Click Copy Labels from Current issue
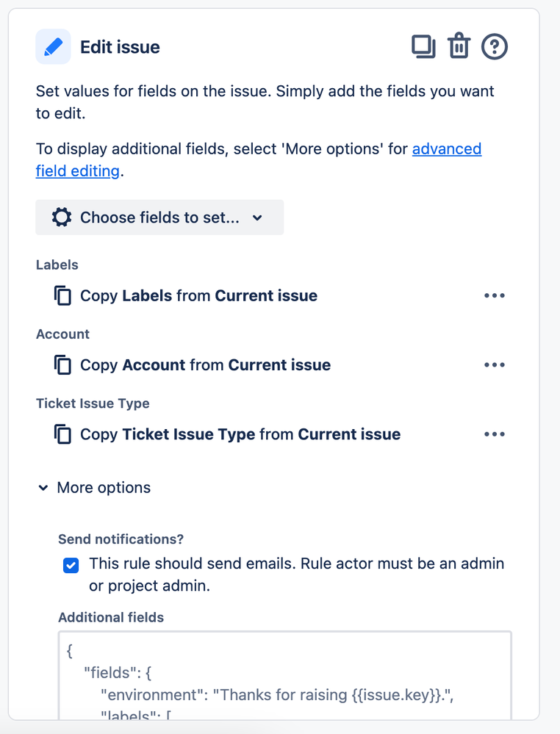Image resolution: width=560 pixels, height=734 pixels. pos(198,296)
